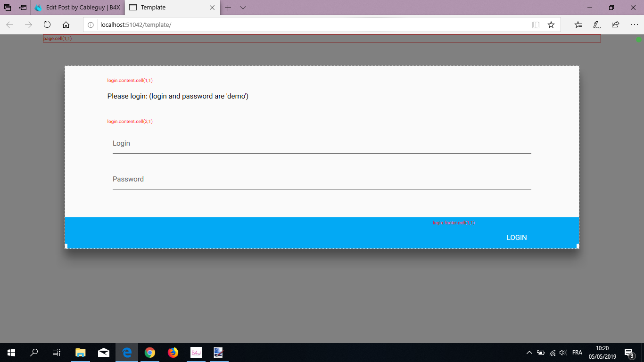
Task: Launch Firefox from the taskbar
Action: click(173, 353)
